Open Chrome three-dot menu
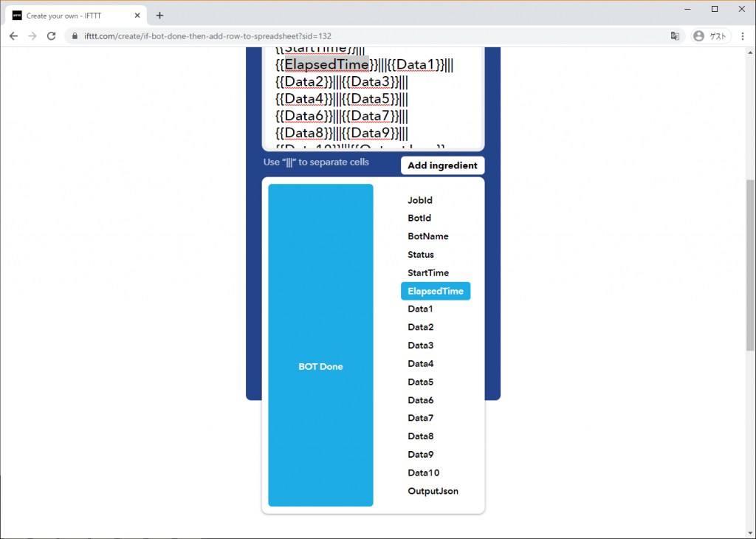The image size is (756, 539). (x=743, y=36)
